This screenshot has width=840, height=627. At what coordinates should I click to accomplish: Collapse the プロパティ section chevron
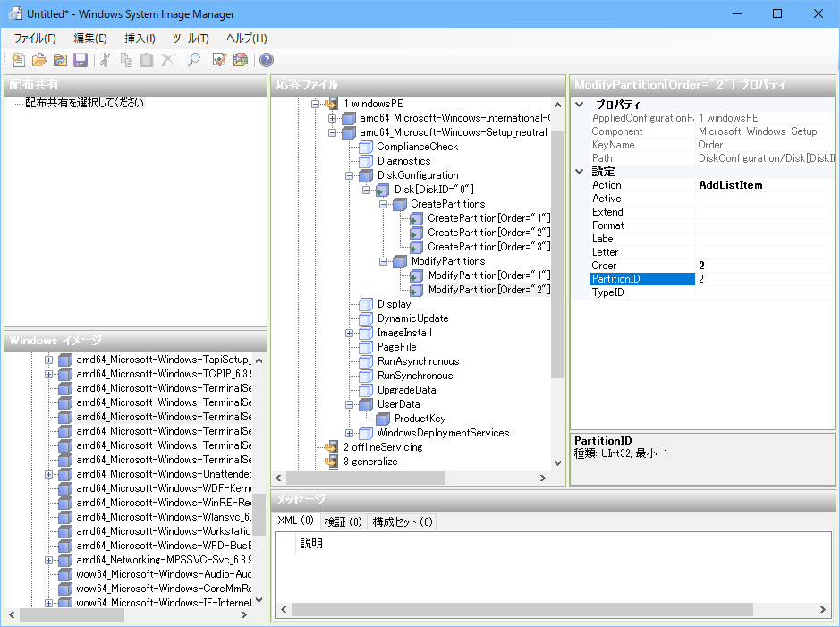(x=580, y=105)
